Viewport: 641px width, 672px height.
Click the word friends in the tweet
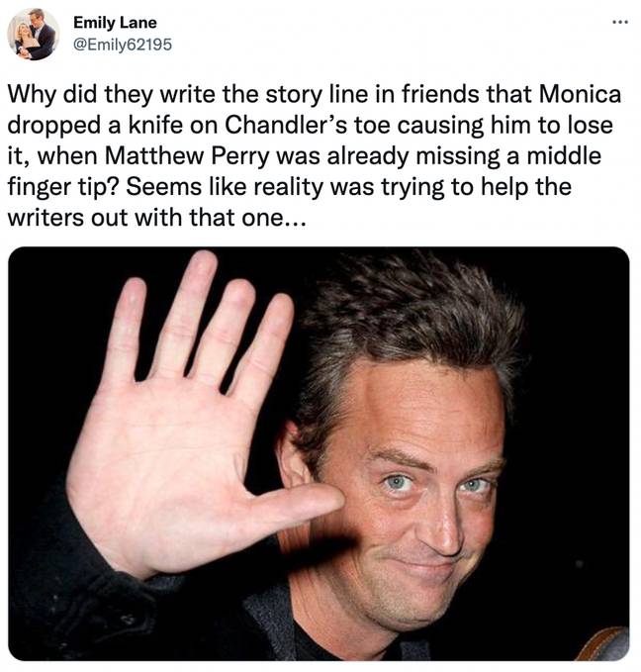coord(440,94)
